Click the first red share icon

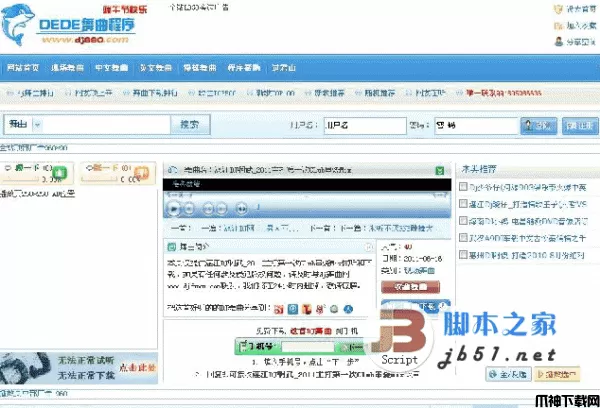tap(279, 309)
